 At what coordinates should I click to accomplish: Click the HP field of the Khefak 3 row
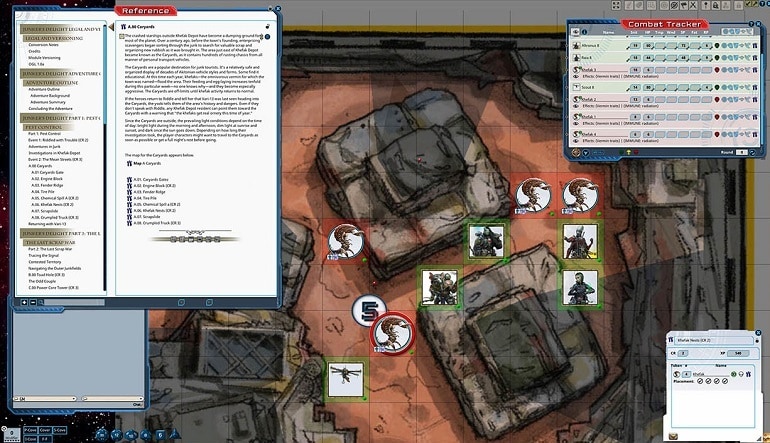point(649,70)
